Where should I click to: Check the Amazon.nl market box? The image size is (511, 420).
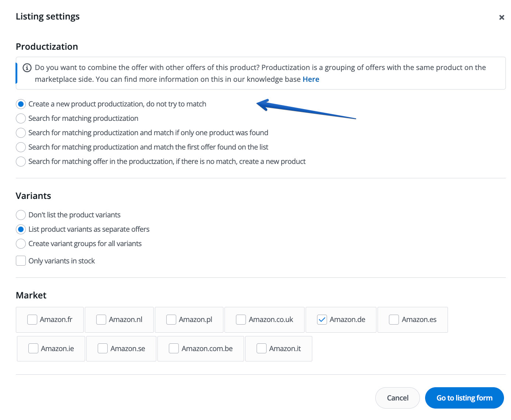tap(101, 320)
